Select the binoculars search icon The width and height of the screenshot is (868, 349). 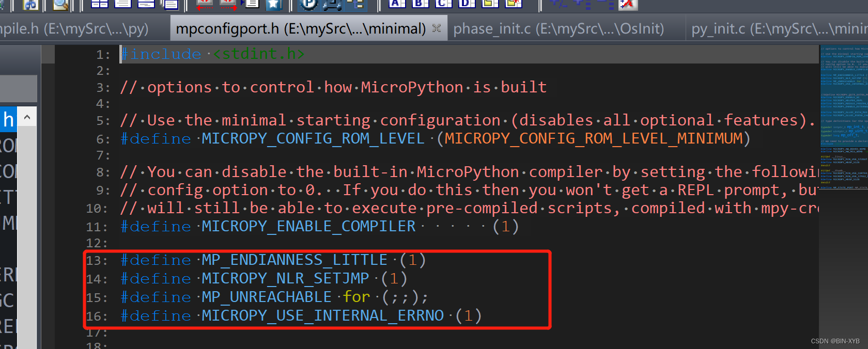pyautogui.click(x=30, y=5)
